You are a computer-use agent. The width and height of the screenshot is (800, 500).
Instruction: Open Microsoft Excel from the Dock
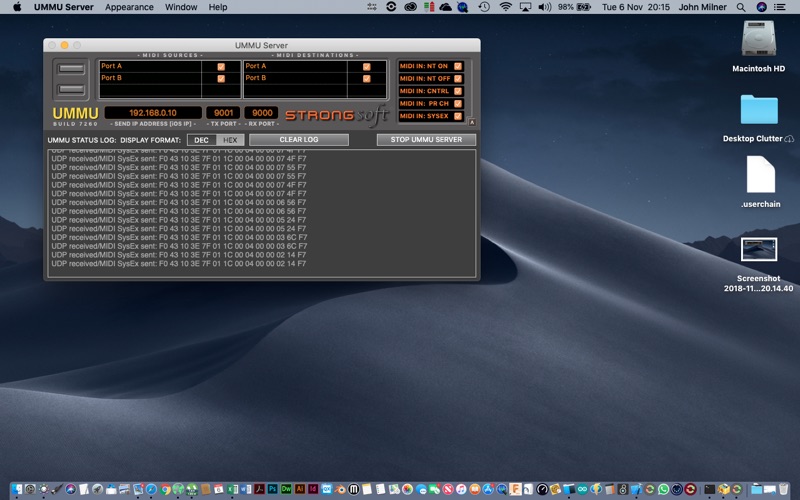(232, 489)
